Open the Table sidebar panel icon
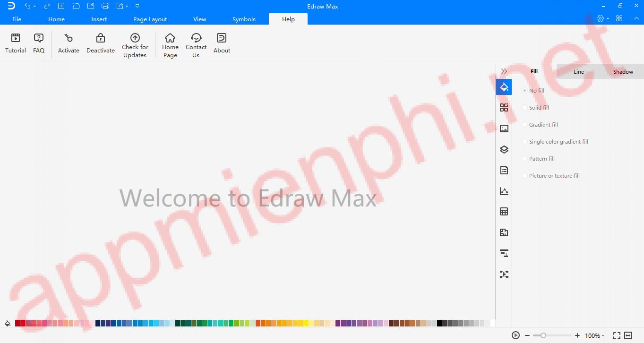Screen dimensions: 644x343 click(x=504, y=212)
